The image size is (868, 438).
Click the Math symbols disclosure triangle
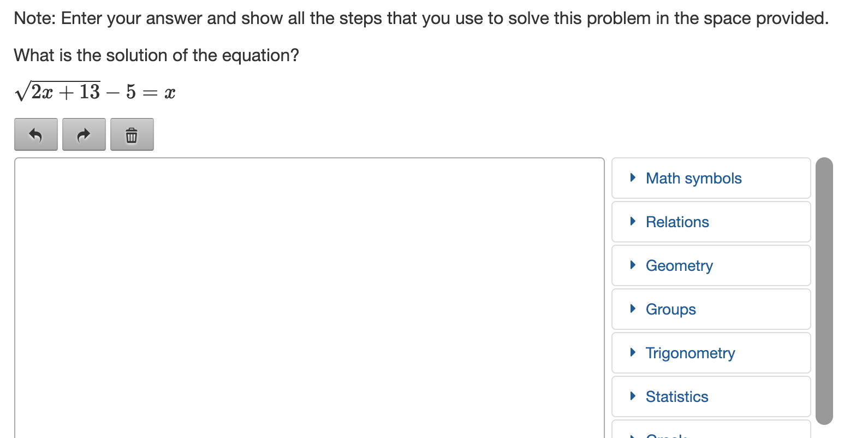633,177
